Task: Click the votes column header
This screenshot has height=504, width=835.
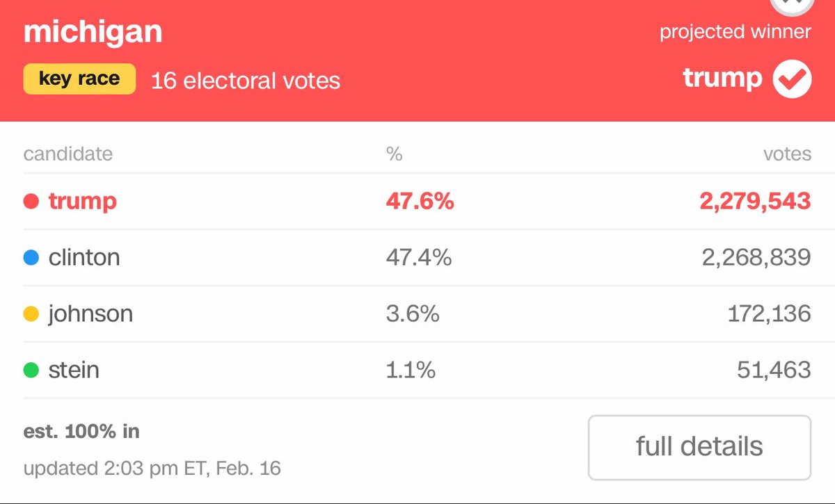Action: click(787, 154)
